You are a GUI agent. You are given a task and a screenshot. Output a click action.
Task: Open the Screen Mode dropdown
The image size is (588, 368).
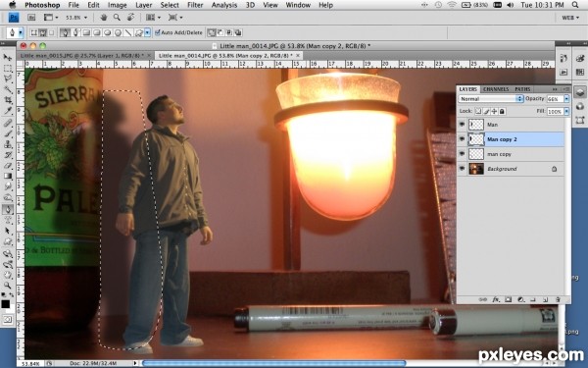(x=175, y=18)
